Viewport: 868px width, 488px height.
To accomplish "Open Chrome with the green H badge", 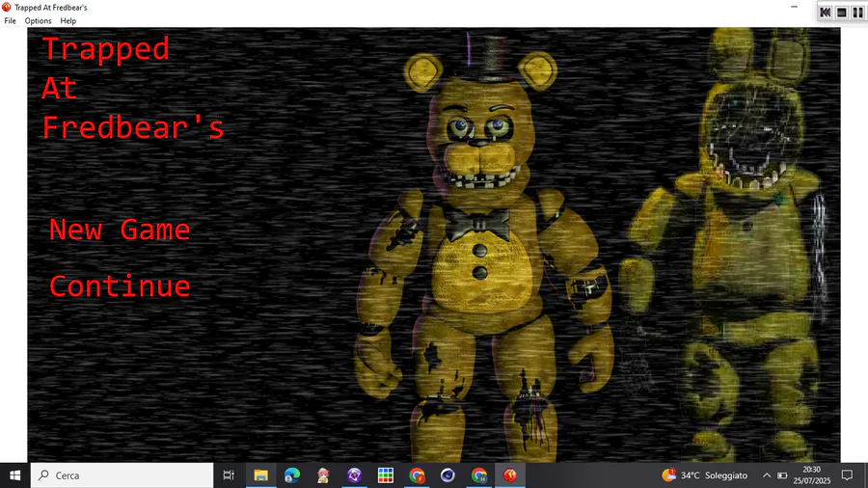I will [x=478, y=475].
